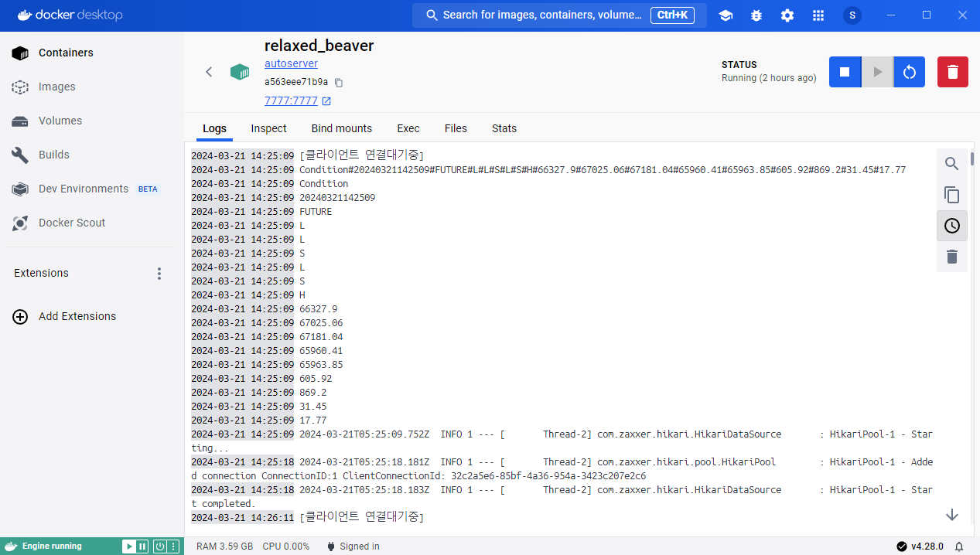Open the autoserver image link
The width and height of the screenshot is (980, 555).
pyautogui.click(x=291, y=63)
